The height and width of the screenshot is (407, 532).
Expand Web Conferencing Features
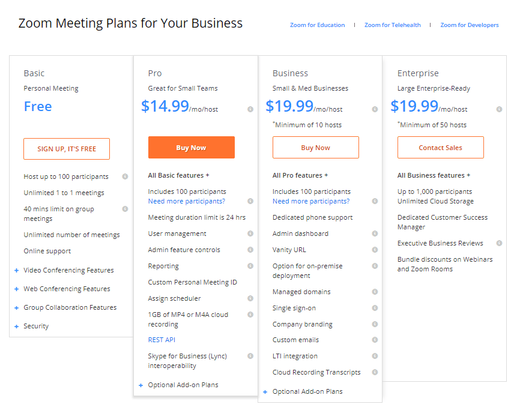[17, 289]
